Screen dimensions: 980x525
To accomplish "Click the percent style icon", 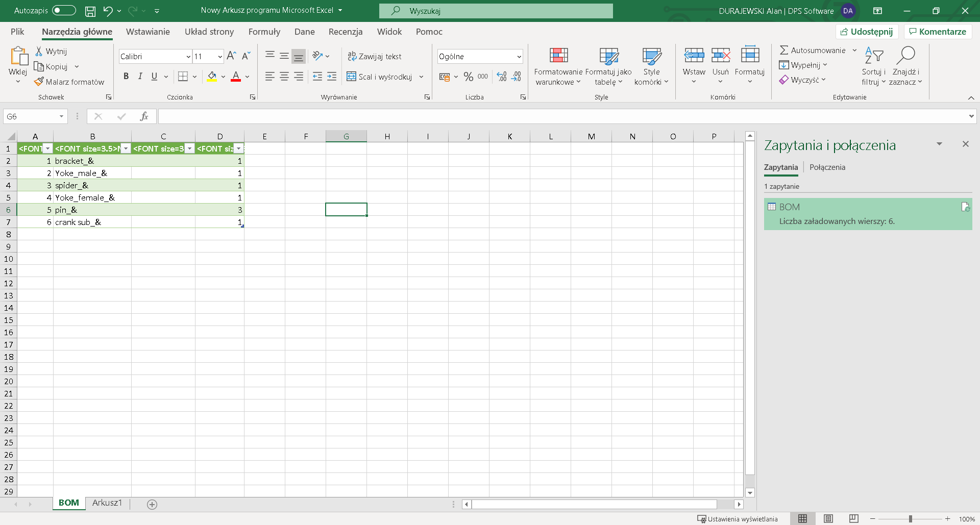I will [468, 77].
